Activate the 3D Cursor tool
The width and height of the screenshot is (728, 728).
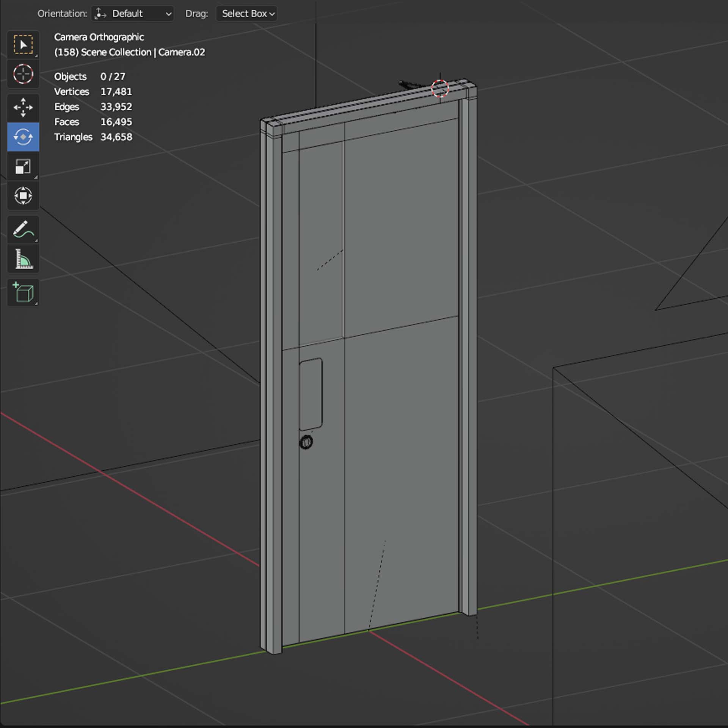click(23, 74)
